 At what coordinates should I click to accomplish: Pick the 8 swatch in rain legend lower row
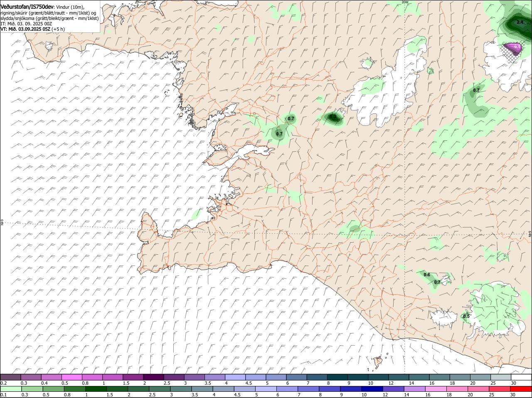click(330, 389)
